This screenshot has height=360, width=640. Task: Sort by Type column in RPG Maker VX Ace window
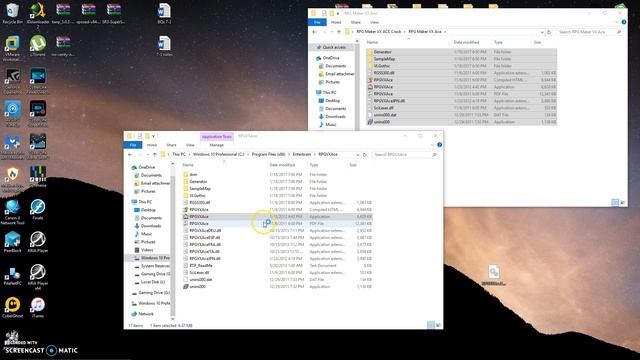pyautogui.click(x=498, y=42)
